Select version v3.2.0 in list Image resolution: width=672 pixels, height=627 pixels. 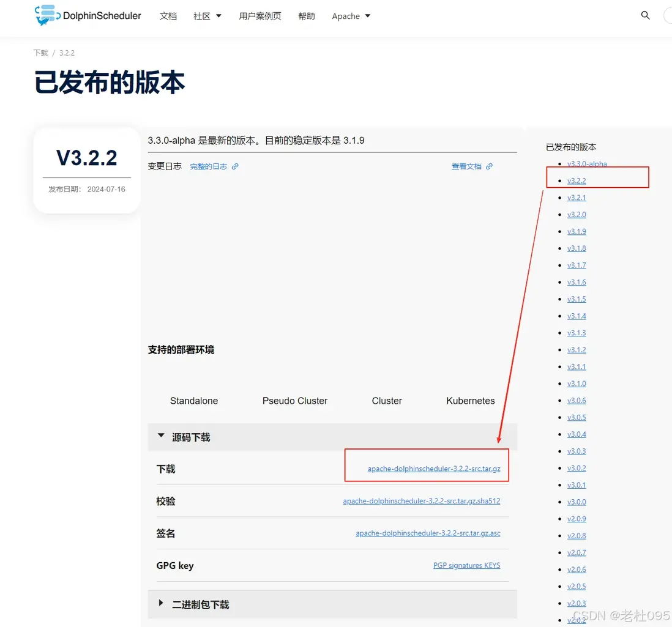click(x=577, y=215)
